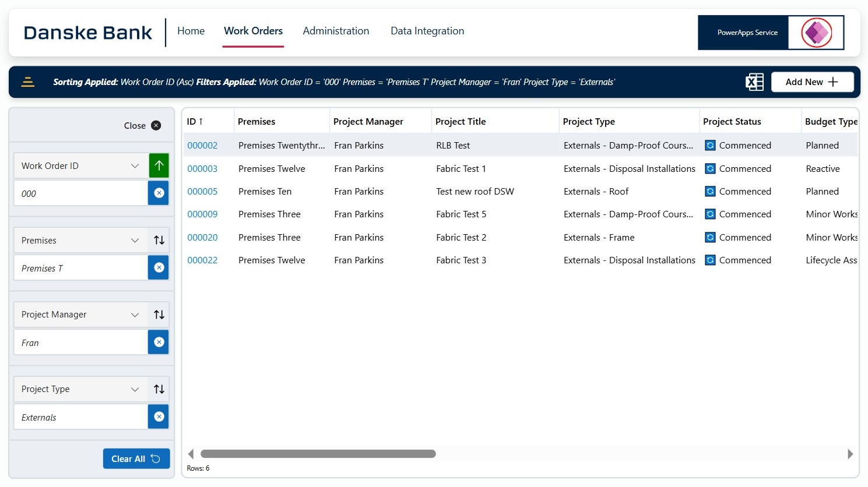Toggle sort direction for Project Type
Viewport: 868px width, 487px height.
coord(159,389)
